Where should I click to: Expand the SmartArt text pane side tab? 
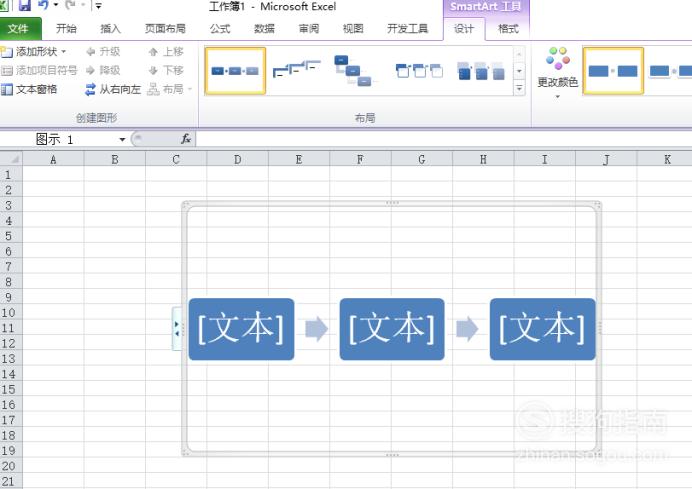tap(177, 329)
